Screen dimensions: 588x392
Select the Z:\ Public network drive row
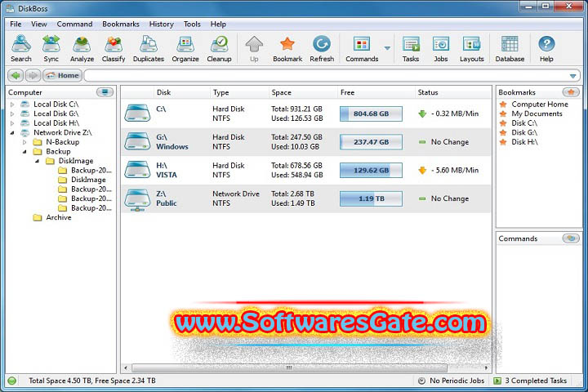[306, 198]
